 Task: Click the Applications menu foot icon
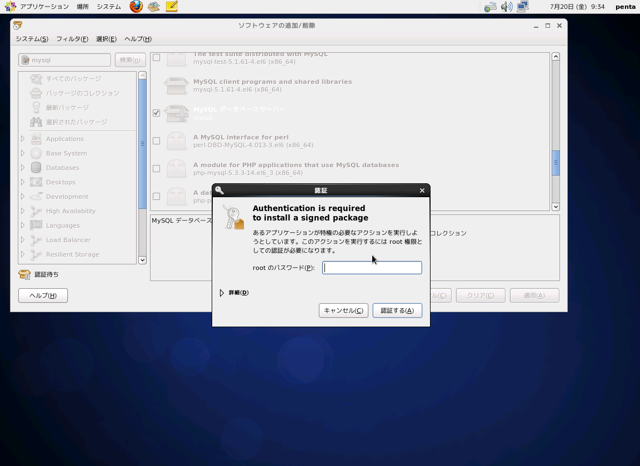pyautogui.click(x=10, y=7)
